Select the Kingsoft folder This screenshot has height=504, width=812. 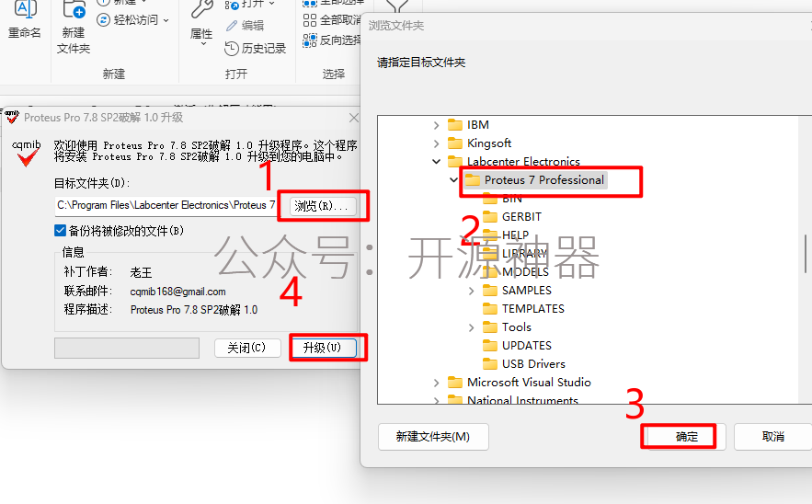pyautogui.click(x=489, y=143)
